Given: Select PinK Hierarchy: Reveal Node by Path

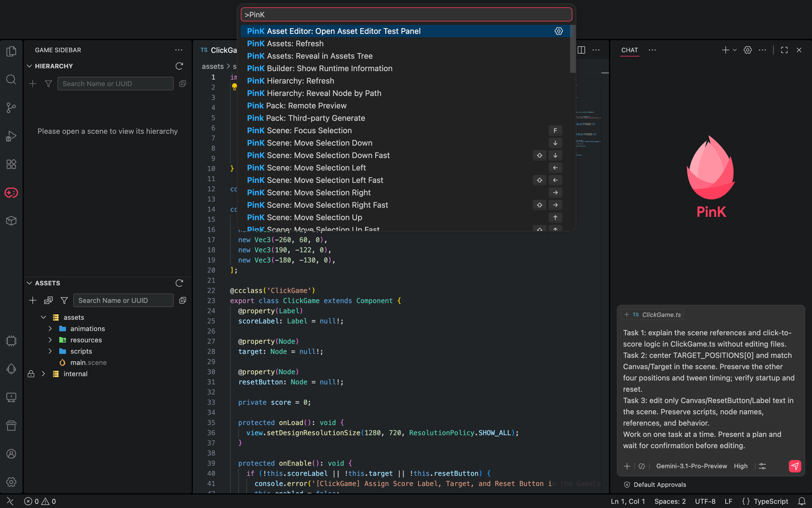Looking at the screenshot, I should point(405,93).
